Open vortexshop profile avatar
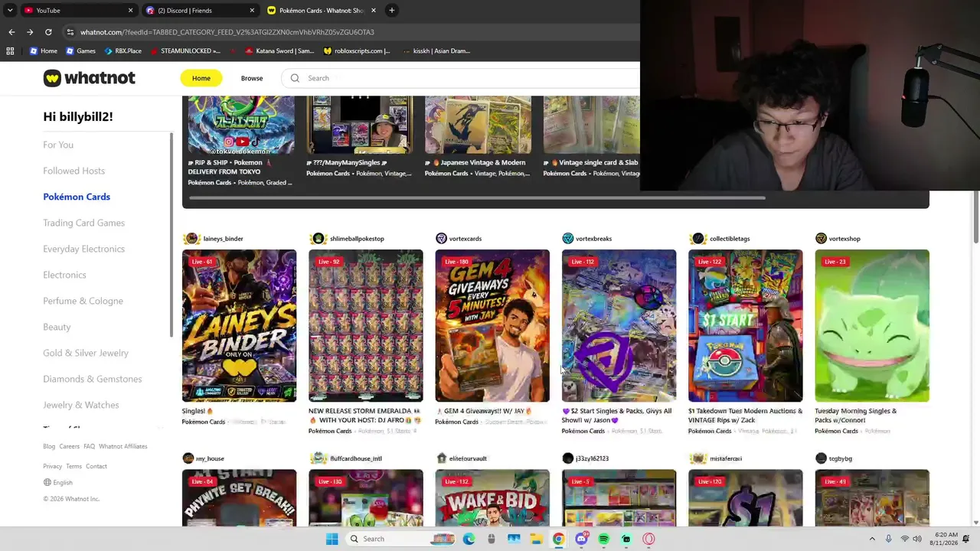This screenshot has height=551, width=980. point(821,239)
